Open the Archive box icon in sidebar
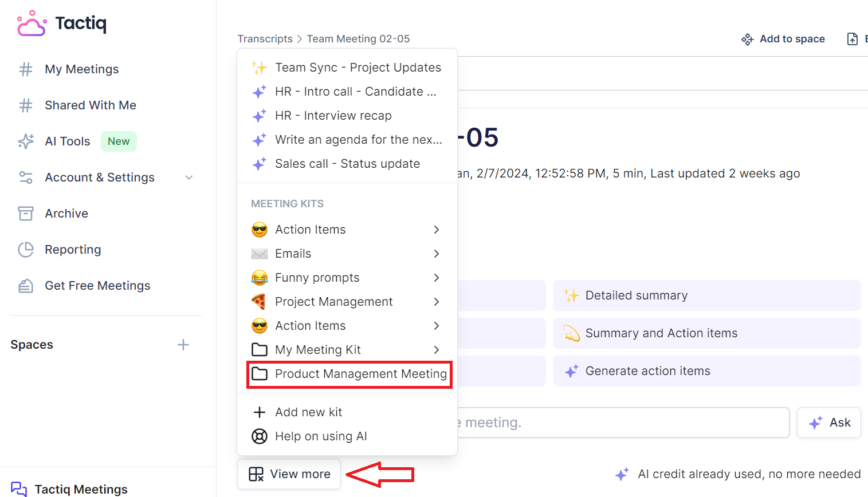868x497 pixels. pos(26,214)
